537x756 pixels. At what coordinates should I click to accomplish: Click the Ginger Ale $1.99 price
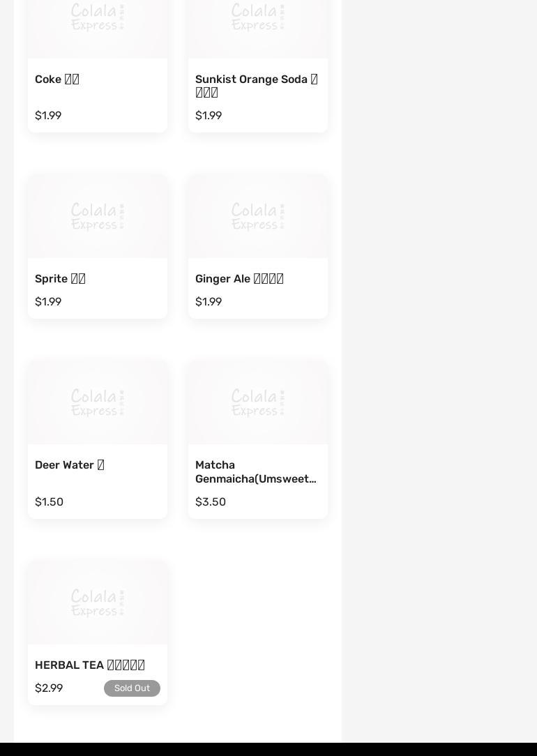[209, 302]
